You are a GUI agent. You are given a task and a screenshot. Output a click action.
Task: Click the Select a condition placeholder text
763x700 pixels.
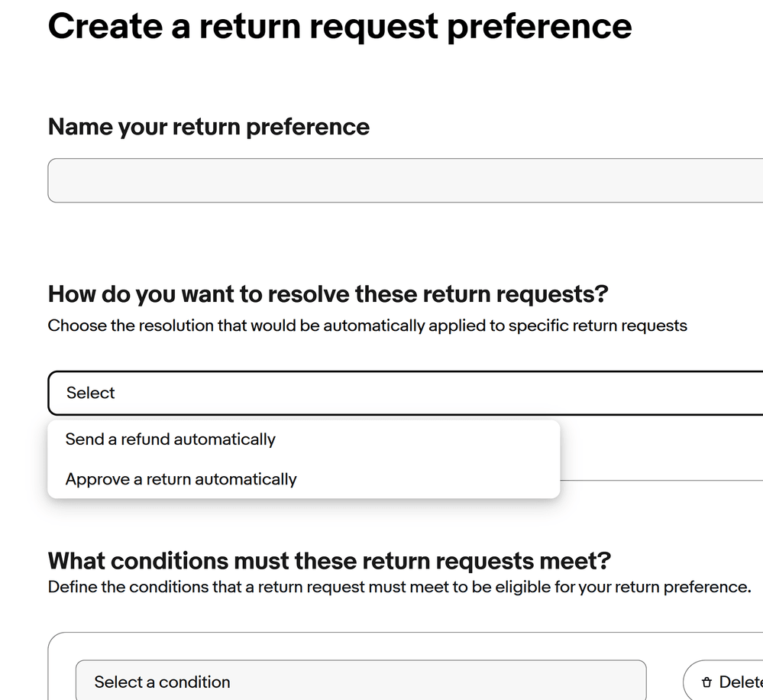coord(162,682)
